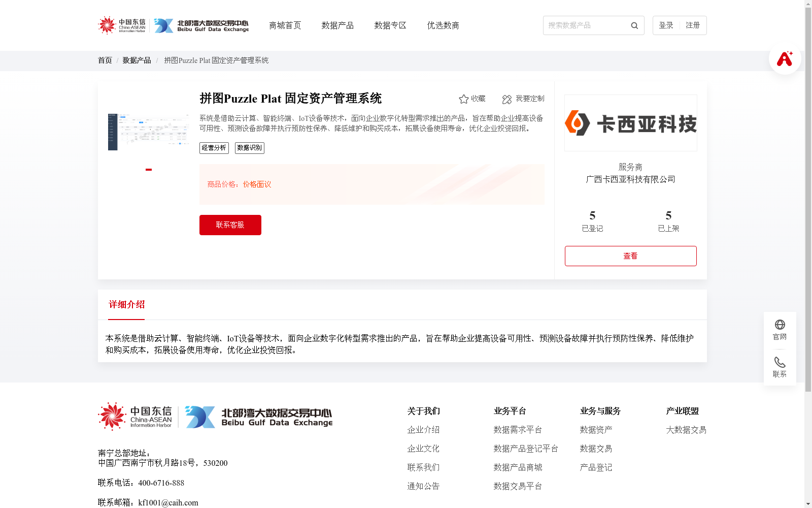This screenshot has width=812, height=508.
Task: Click the 经营分析 tag
Action: click(x=214, y=148)
